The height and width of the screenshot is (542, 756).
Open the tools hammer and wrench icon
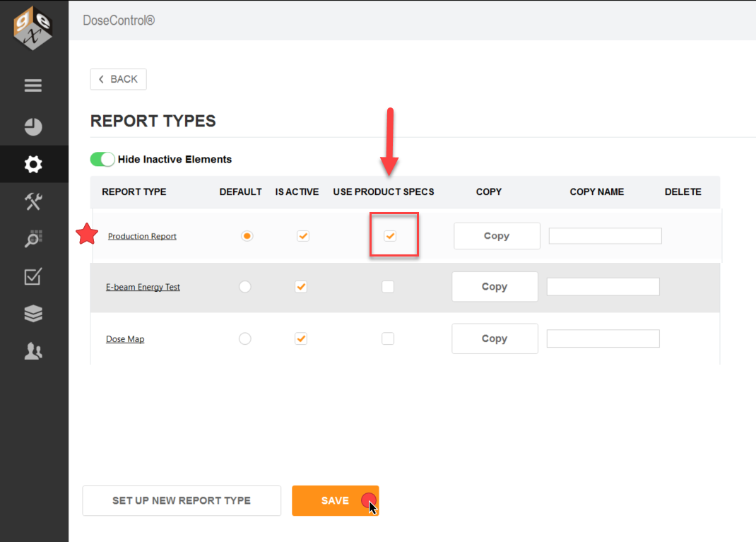click(33, 201)
